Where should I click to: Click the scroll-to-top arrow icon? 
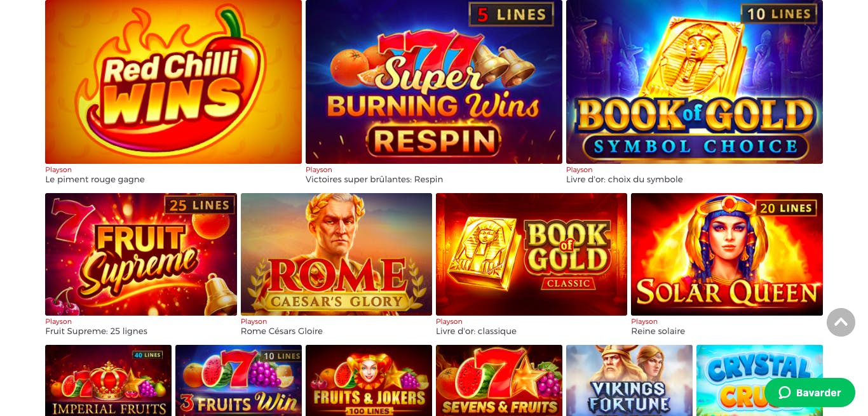click(841, 322)
